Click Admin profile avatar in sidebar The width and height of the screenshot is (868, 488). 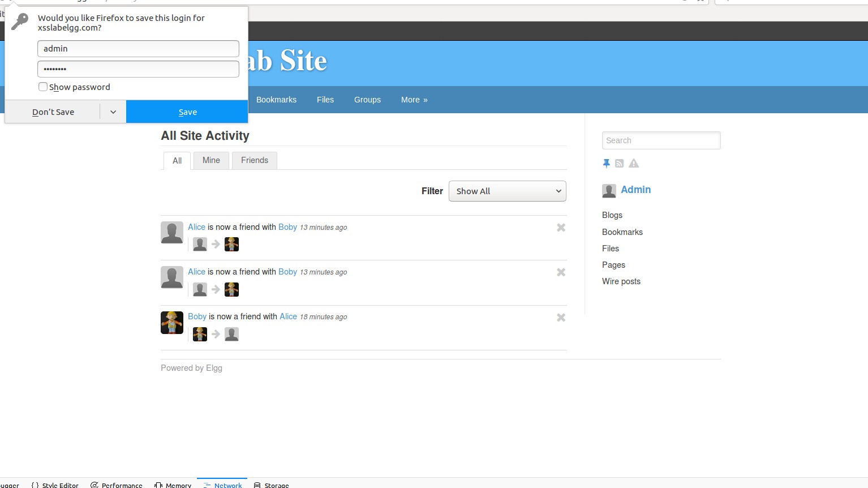click(609, 191)
